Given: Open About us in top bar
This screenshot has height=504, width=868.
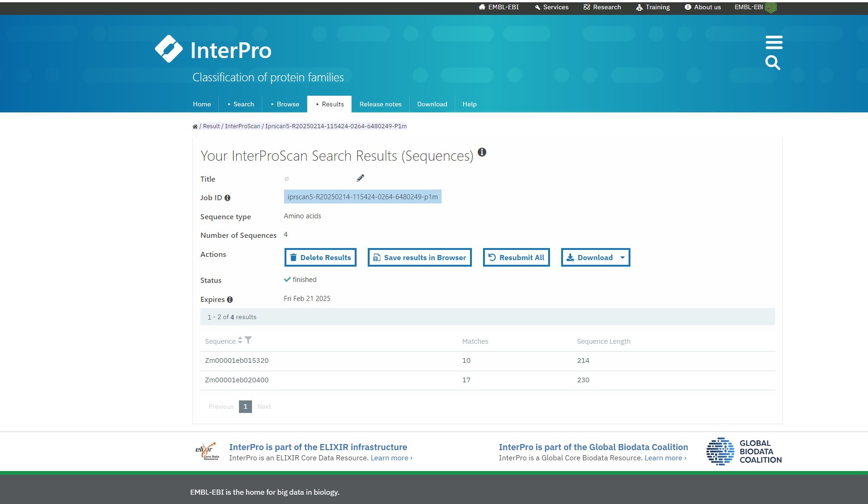Looking at the screenshot, I should click(702, 7).
